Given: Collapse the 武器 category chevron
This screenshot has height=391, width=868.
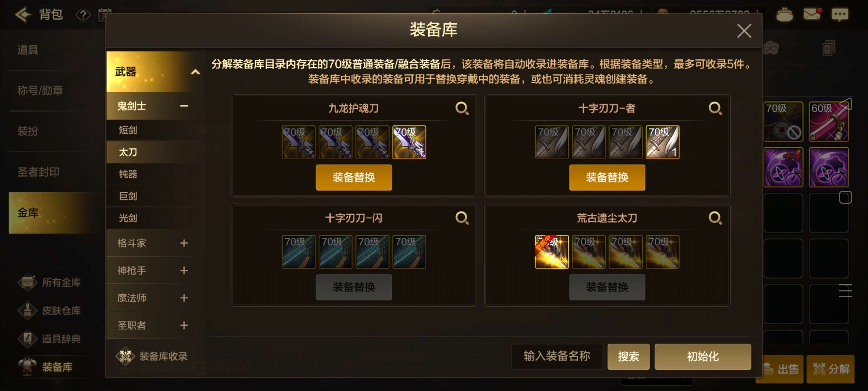Looking at the screenshot, I should coord(195,72).
